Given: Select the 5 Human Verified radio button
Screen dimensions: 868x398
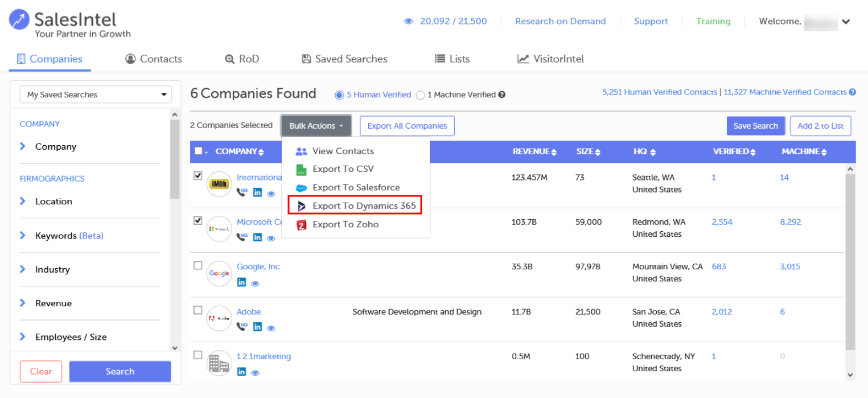Looking at the screenshot, I should (340, 95).
